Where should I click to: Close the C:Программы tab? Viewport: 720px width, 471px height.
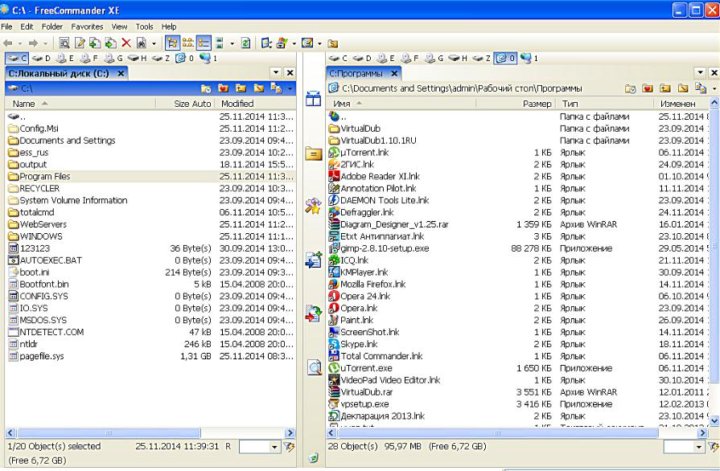tap(394, 73)
